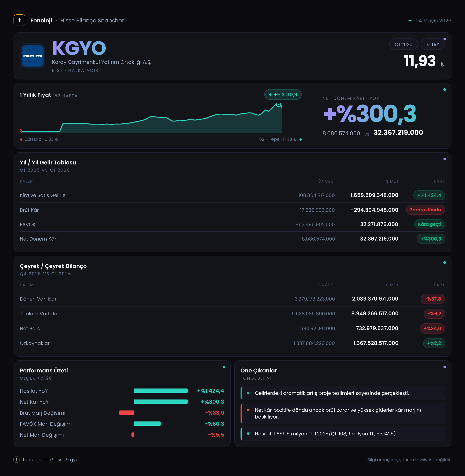Click the red Brüt Marj Değişimi bar
465x476 pixels.
coord(127,413)
